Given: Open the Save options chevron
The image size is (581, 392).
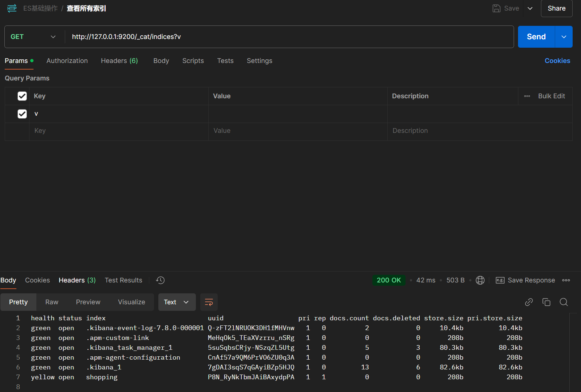Looking at the screenshot, I should (x=530, y=8).
